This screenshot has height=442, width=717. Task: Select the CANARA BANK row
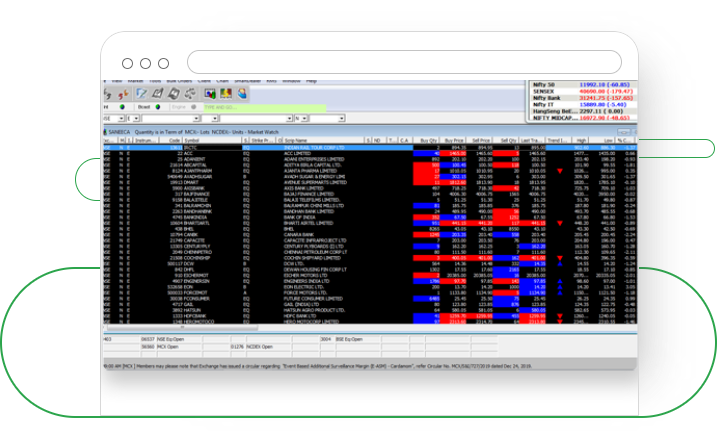tap(370, 235)
